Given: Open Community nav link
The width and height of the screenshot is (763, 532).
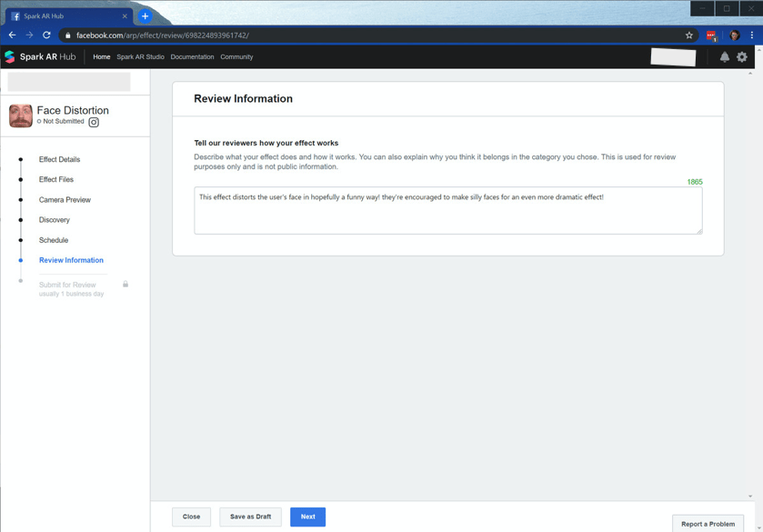Looking at the screenshot, I should click(x=236, y=57).
